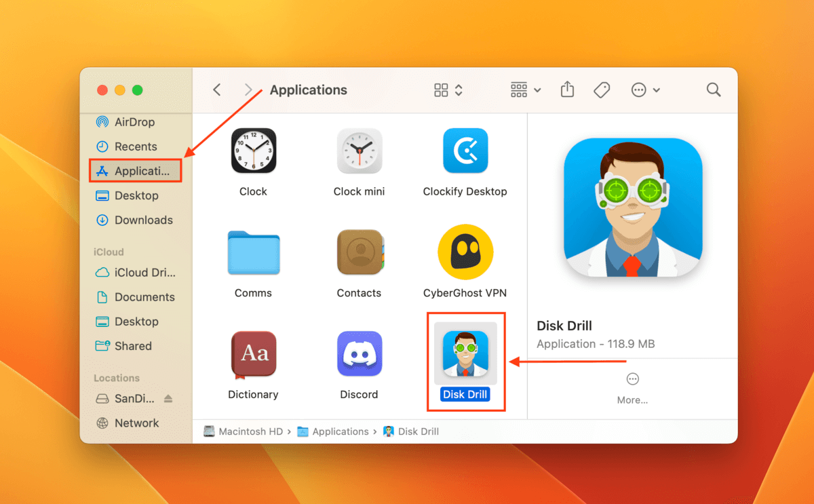Click the "Clockify Desktop" label

(x=465, y=191)
